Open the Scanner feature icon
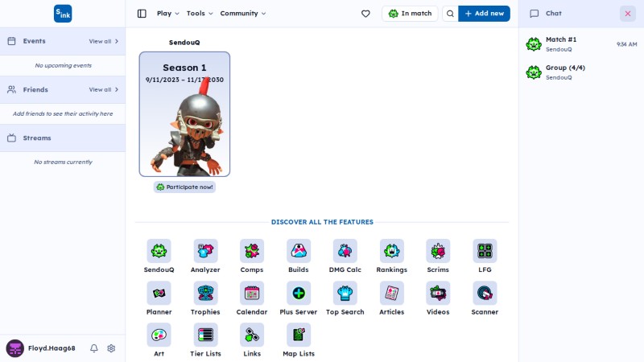Viewport: 644px width, 362px height. [x=485, y=293]
